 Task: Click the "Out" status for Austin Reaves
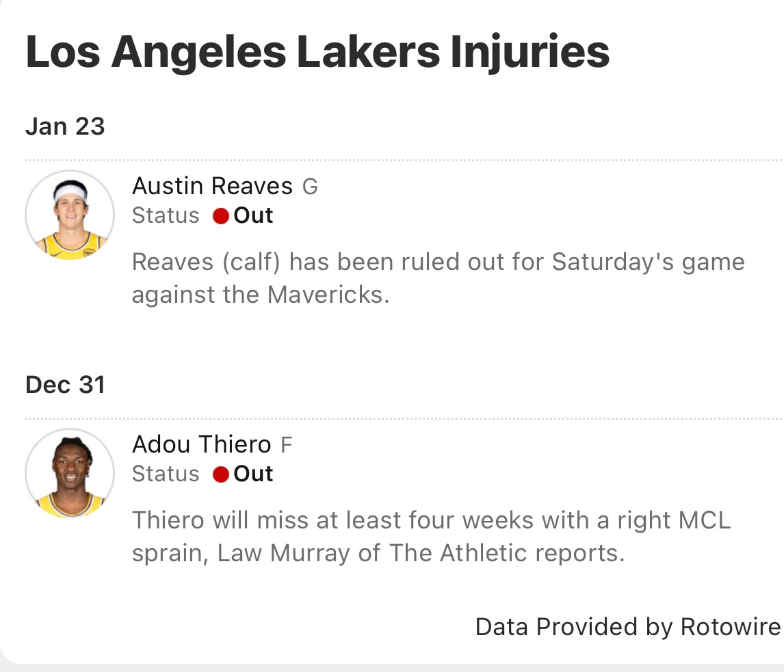pyautogui.click(x=253, y=216)
